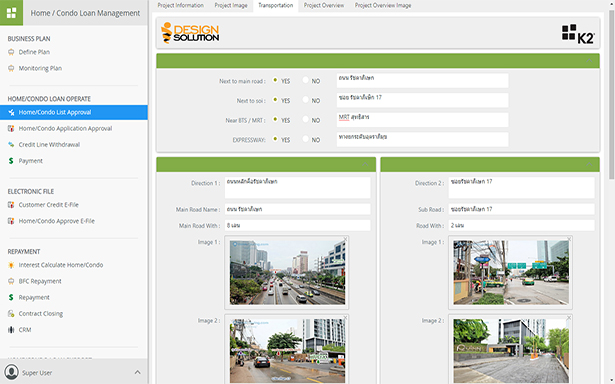Click the Home/Condo Approve E-File icon
This screenshot has height=384, width=615.
click(x=11, y=221)
